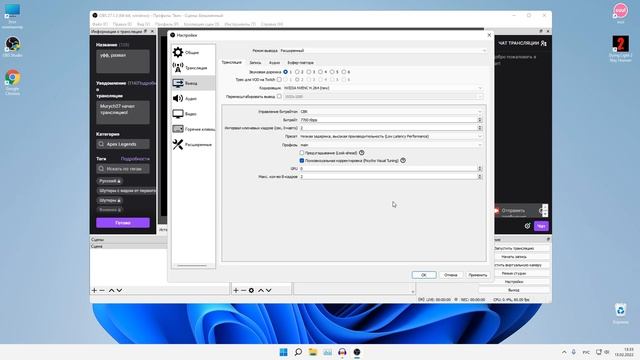640x360 pixels.
Task: Click the GPU value stepper arrows
Action: coord(480,168)
